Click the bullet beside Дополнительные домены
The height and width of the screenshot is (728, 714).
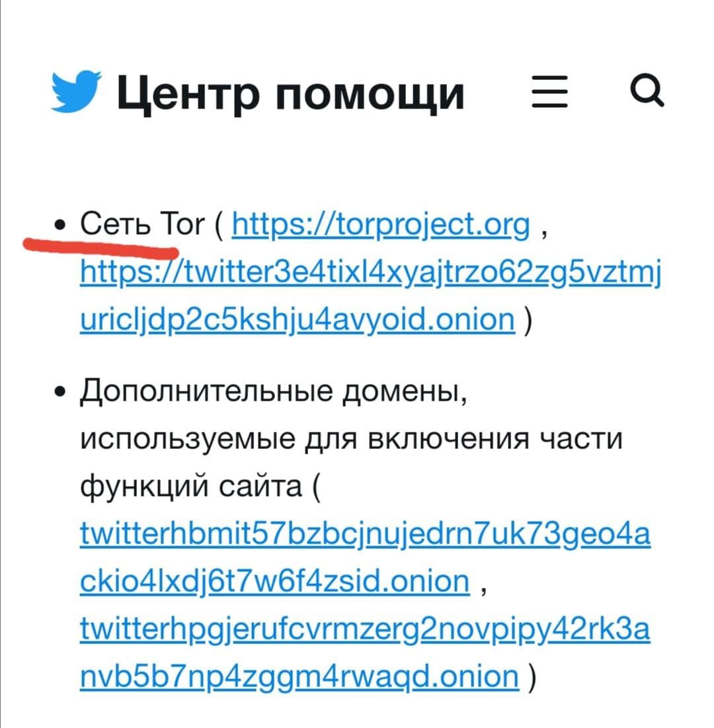(x=59, y=392)
